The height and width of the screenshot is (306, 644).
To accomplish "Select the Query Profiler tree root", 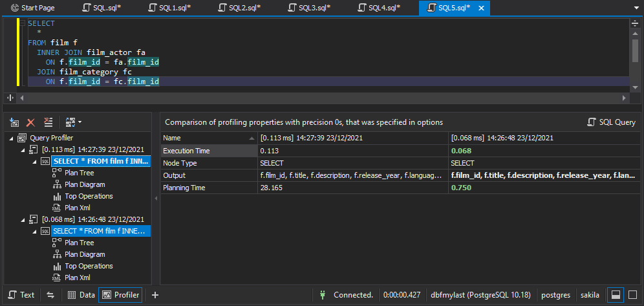I will point(52,138).
